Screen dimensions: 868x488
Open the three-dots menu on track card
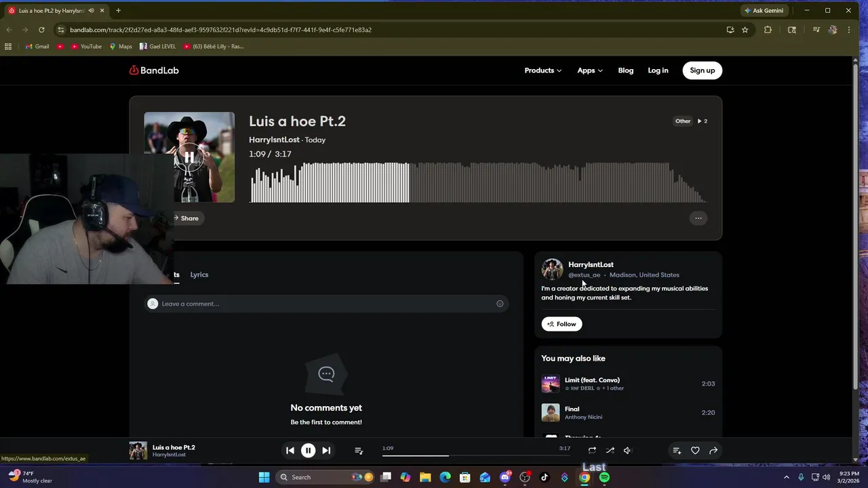click(x=698, y=218)
